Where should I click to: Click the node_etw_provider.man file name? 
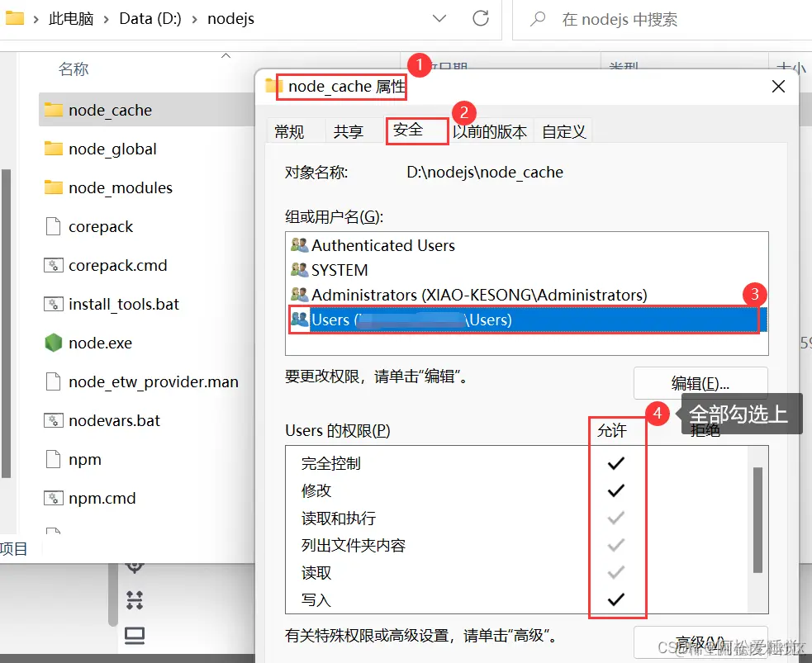154,382
